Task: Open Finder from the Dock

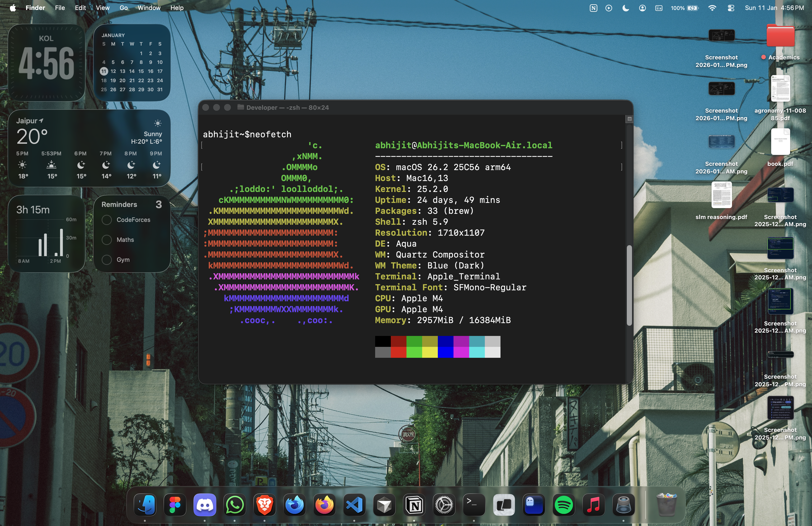Action: point(145,505)
